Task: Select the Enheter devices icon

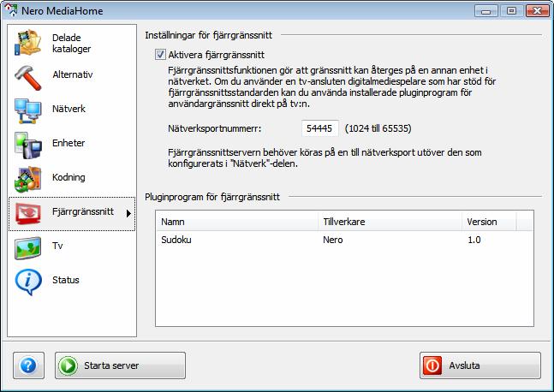Action: pos(28,146)
